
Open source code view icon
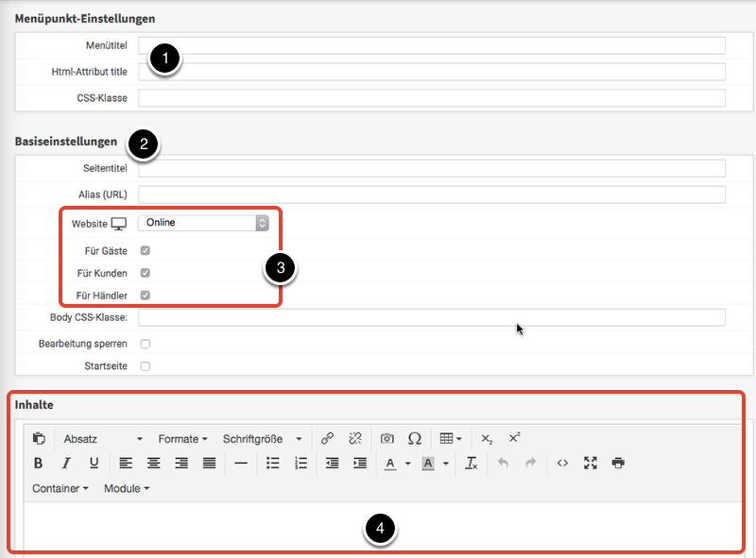[x=562, y=463]
